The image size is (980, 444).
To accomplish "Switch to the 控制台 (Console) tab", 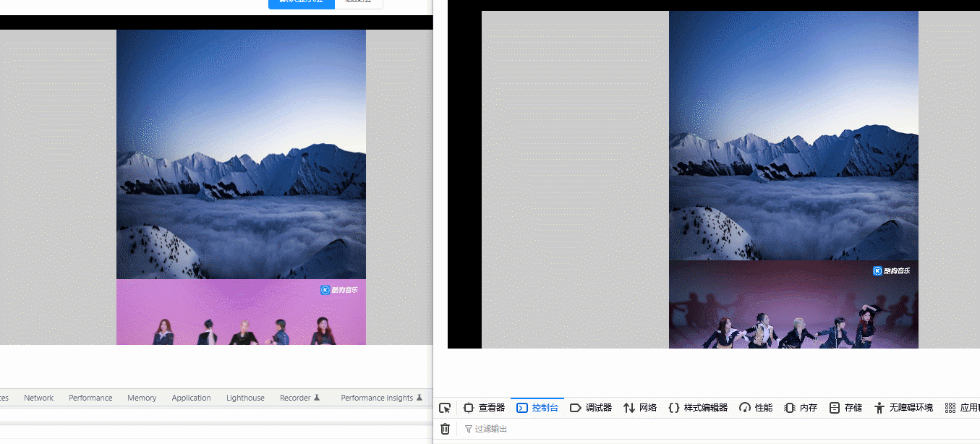I will pyautogui.click(x=537, y=408).
